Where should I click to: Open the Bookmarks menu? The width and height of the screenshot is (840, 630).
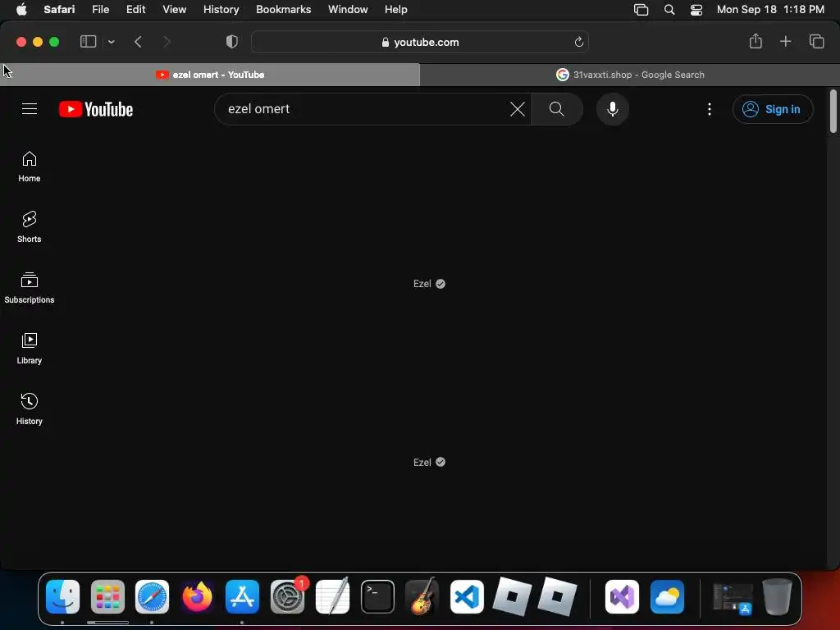pos(283,10)
